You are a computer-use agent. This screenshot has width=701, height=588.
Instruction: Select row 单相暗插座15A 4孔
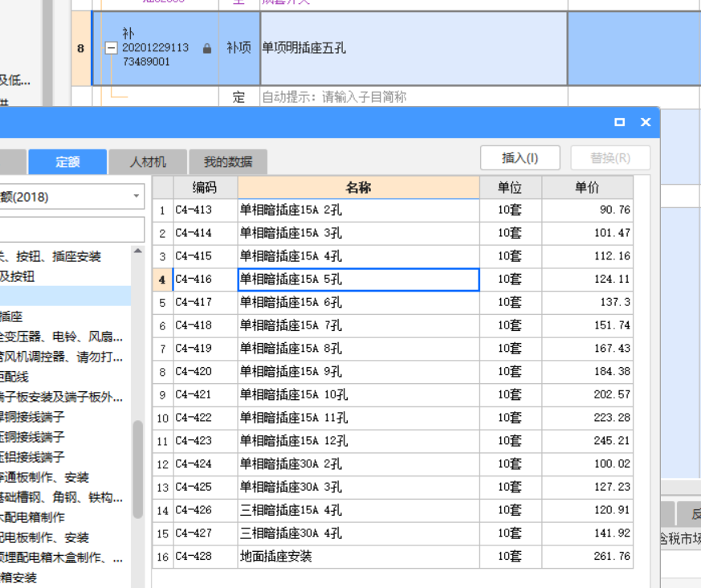point(359,256)
